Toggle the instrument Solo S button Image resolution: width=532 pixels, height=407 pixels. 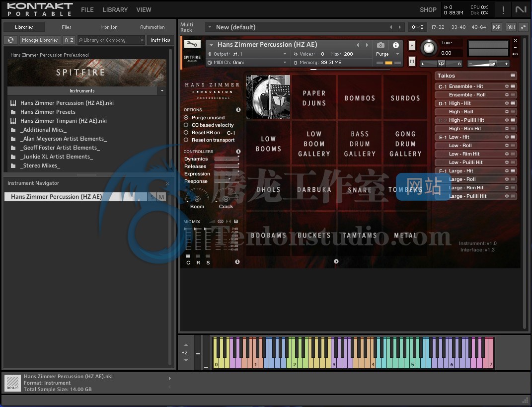(412, 45)
